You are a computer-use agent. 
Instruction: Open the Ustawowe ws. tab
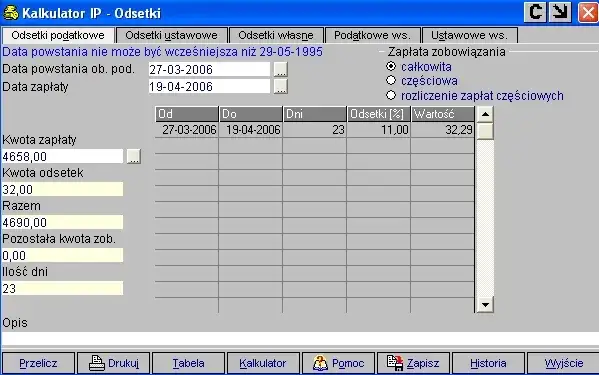(470, 35)
